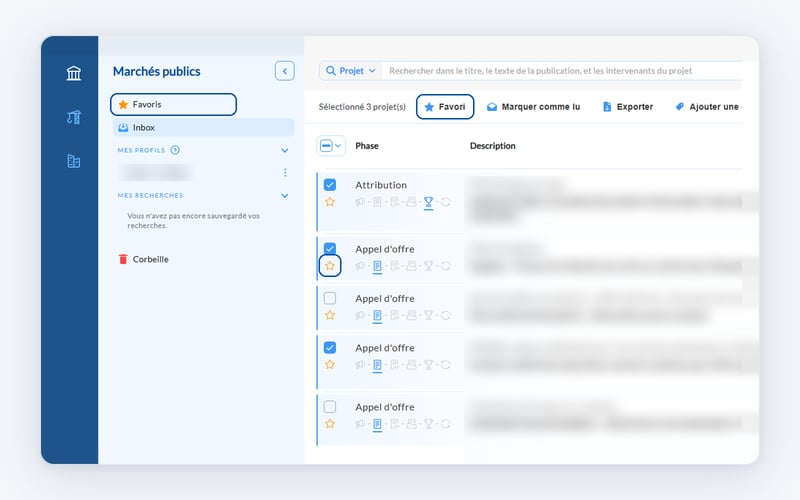Check the second Appel d'offre row checkbox

tap(330, 298)
